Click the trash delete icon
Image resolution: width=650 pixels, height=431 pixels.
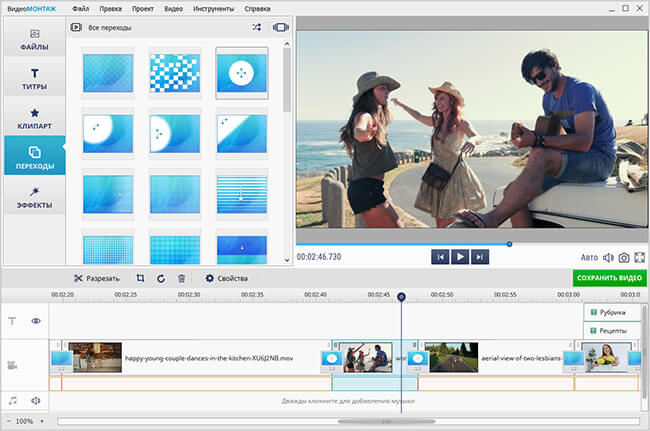(181, 278)
